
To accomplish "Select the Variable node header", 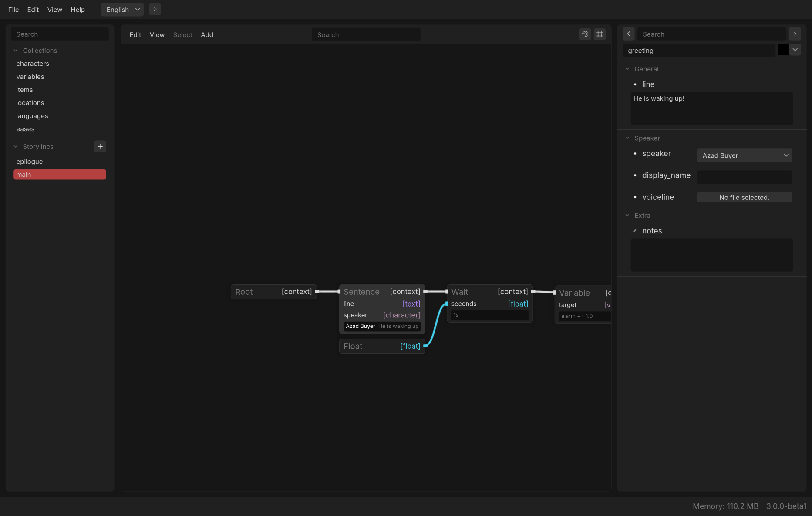I will click(x=583, y=293).
